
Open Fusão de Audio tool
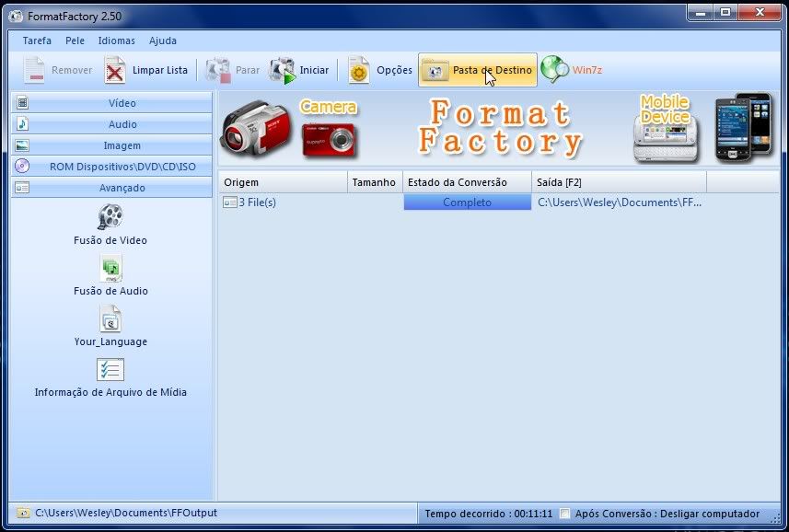110,269
